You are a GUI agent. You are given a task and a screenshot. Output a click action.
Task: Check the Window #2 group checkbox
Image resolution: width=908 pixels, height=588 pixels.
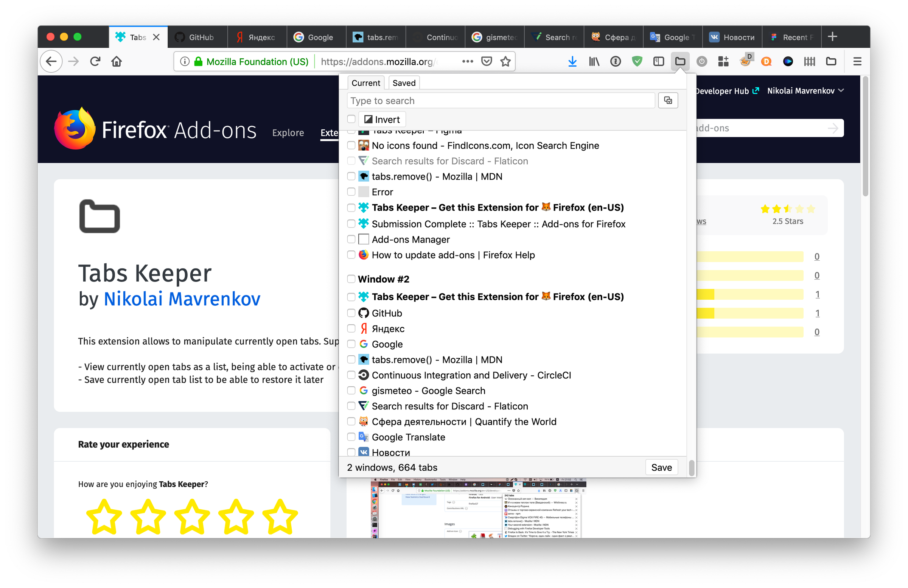coord(351,279)
